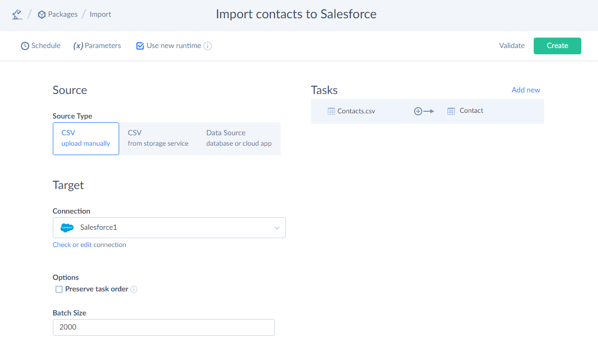This screenshot has width=598, height=364.
Task: Click the package title Import contacts to Salesforce
Action: coord(296,14)
